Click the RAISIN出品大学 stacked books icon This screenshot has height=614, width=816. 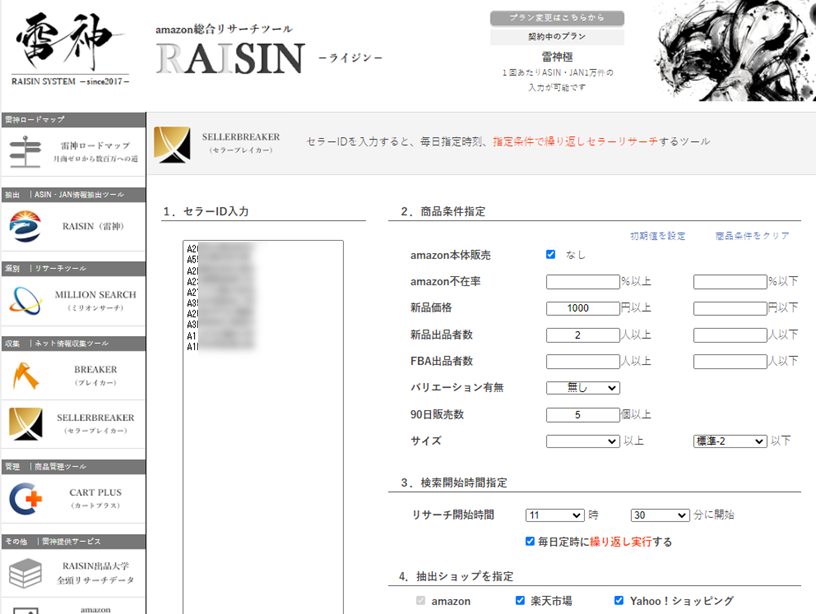pyautogui.click(x=25, y=573)
